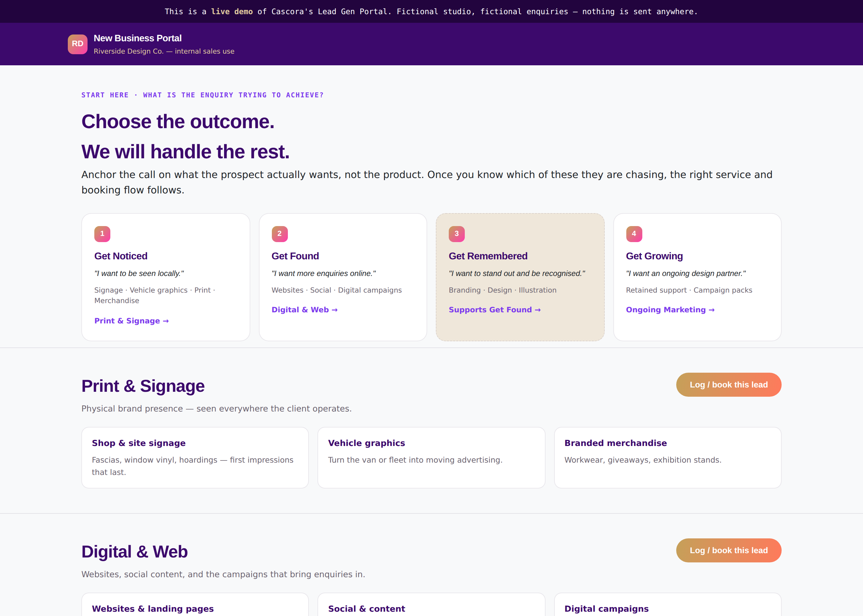Click the "Choose the outcome." headline
Image resolution: width=863 pixels, height=616 pixels.
[178, 122]
